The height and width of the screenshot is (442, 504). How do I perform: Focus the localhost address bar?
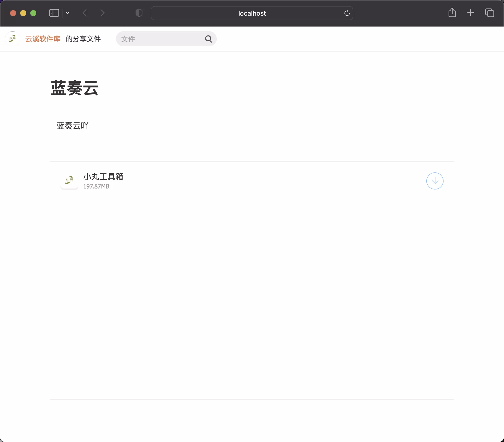click(252, 13)
